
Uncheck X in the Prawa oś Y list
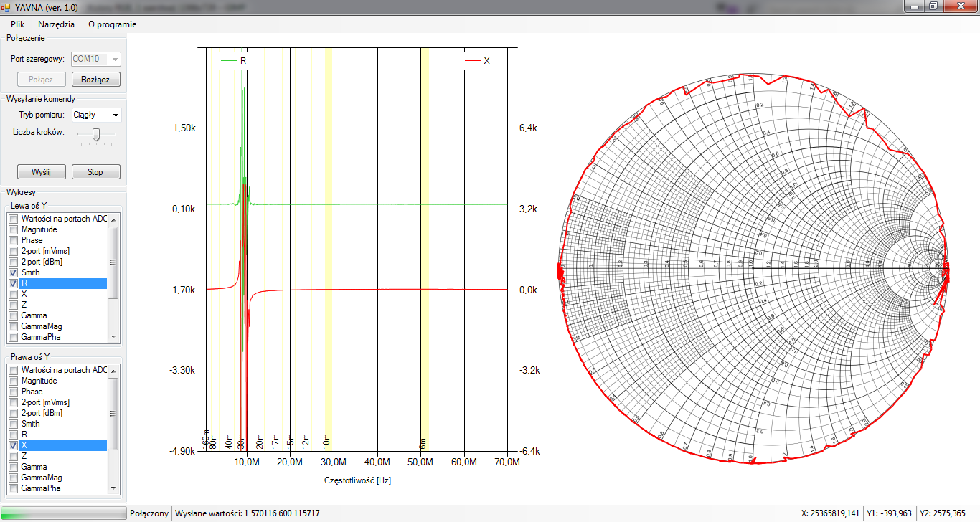tap(13, 445)
